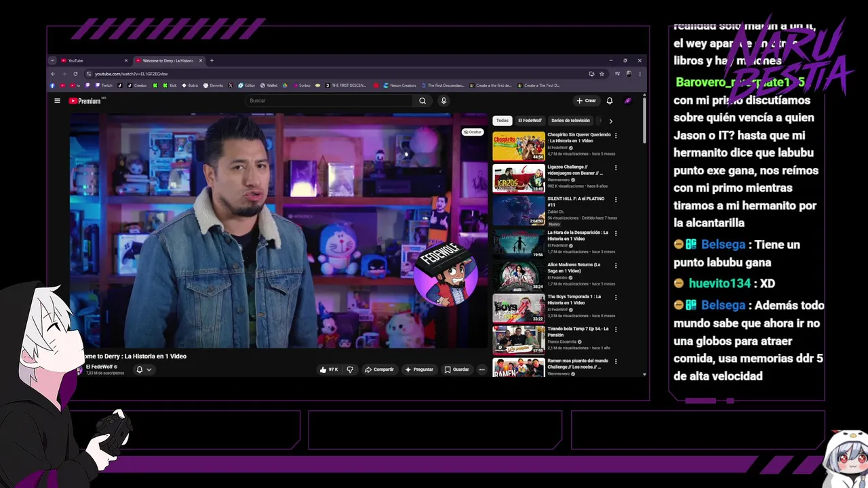
Task: Open Chespirito Sin Querer Queriendo thumbnail
Action: (519, 146)
